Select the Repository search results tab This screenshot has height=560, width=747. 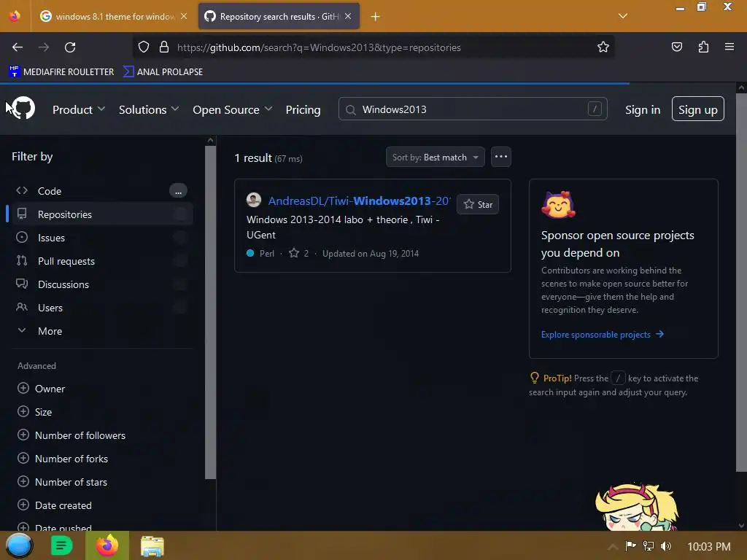[279, 17]
